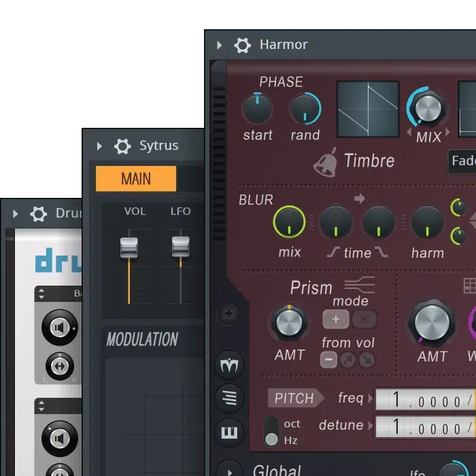
Task: Open Sytrus plugin settings gear
Action: click(x=122, y=147)
